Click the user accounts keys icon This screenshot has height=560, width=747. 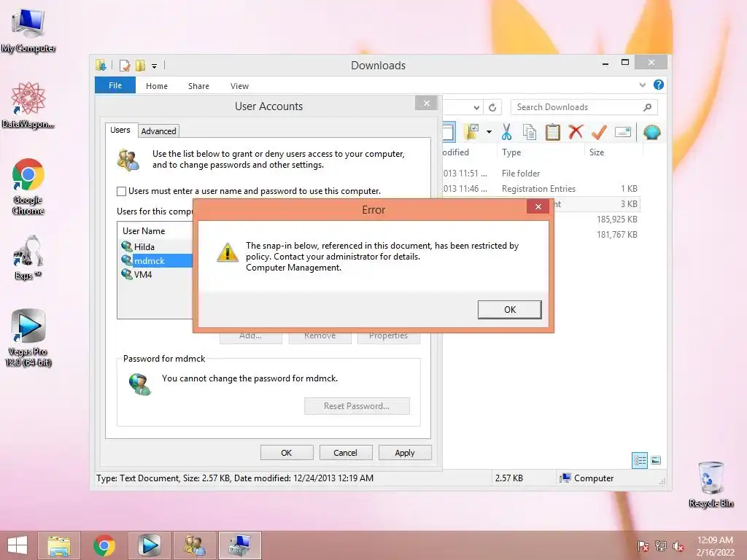click(x=128, y=160)
